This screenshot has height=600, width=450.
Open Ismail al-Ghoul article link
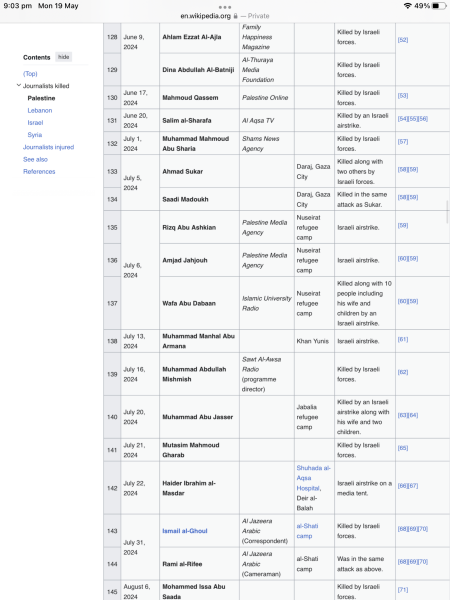(184, 531)
